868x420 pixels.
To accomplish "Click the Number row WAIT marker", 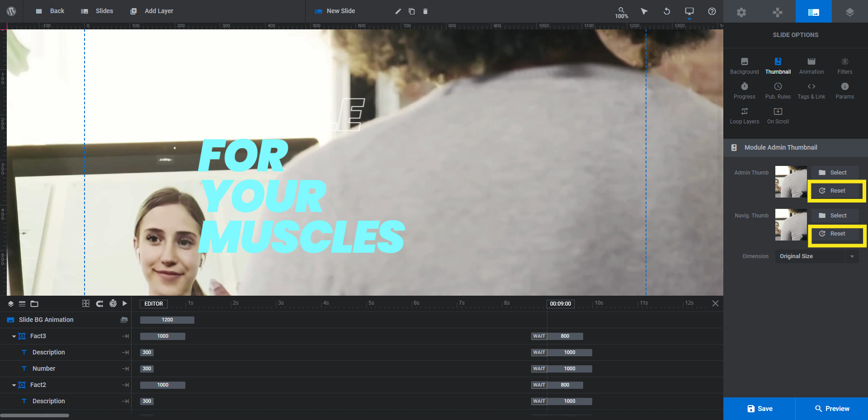I will pos(539,368).
